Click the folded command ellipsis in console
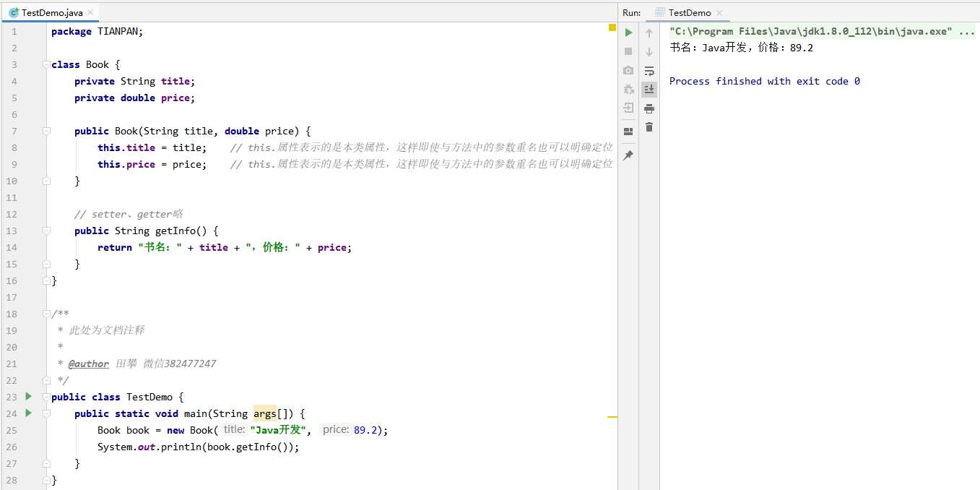The width and height of the screenshot is (980, 490). (x=968, y=32)
